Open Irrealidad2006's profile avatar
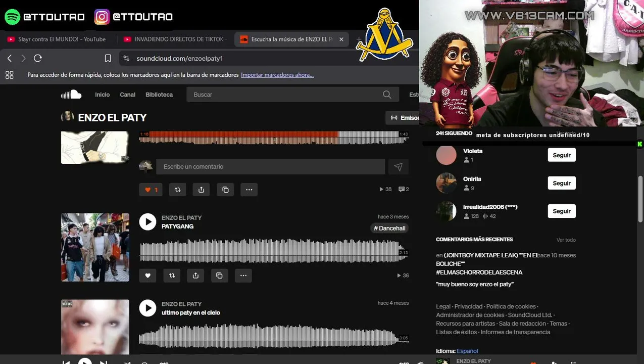The height and width of the screenshot is (364, 644). click(x=446, y=211)
